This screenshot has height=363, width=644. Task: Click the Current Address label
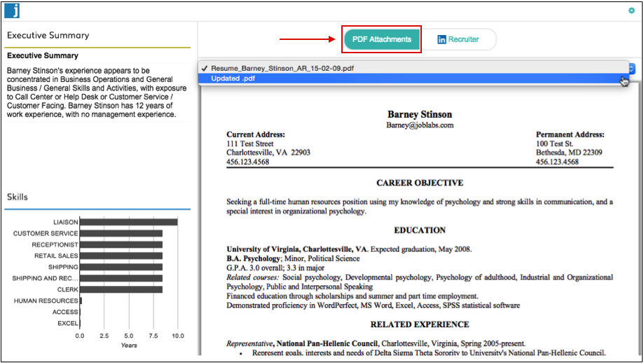pyautogui.click(x=256, y=135)
